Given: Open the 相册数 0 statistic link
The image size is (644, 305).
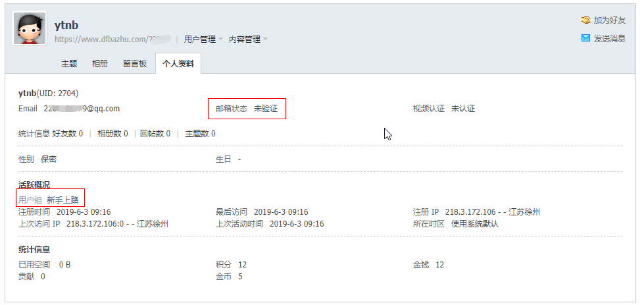Looking at the screenshot, I should coord(112,134).
